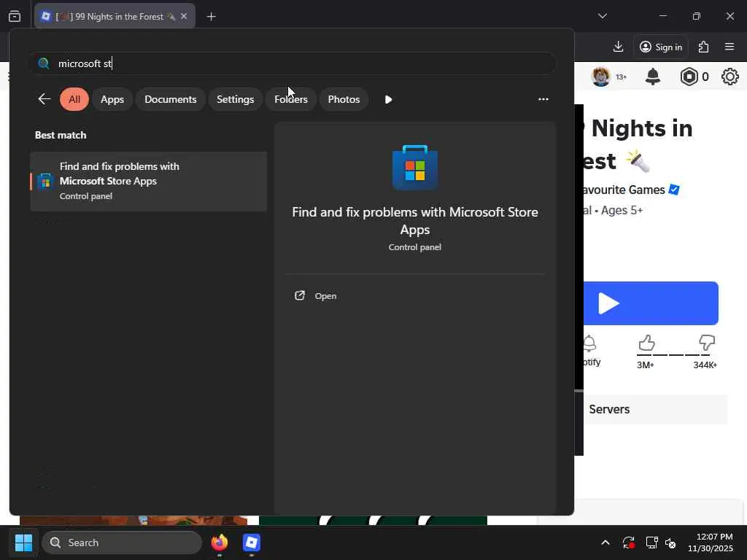
Task: Click Open action in preview pane
Action: [x=316, y=296]
